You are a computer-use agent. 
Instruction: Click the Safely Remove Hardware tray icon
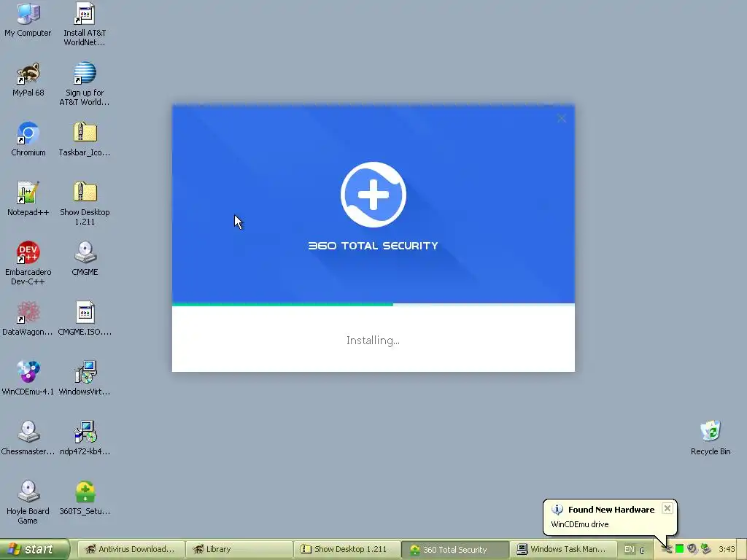click(x=705, y=550)
